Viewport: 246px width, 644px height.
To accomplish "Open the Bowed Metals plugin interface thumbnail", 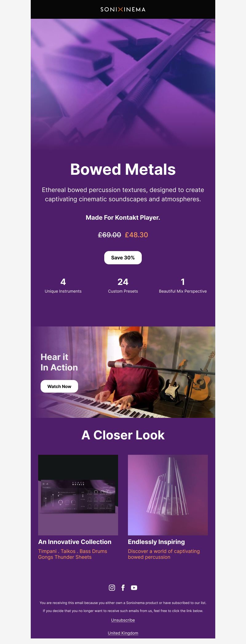I will (78, 495).
